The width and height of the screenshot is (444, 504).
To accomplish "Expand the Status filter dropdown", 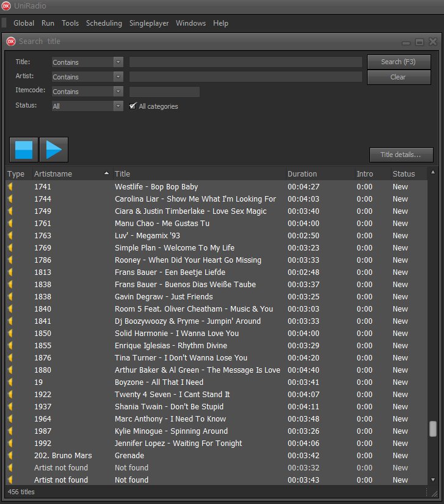I will click(x=118, y=106).
